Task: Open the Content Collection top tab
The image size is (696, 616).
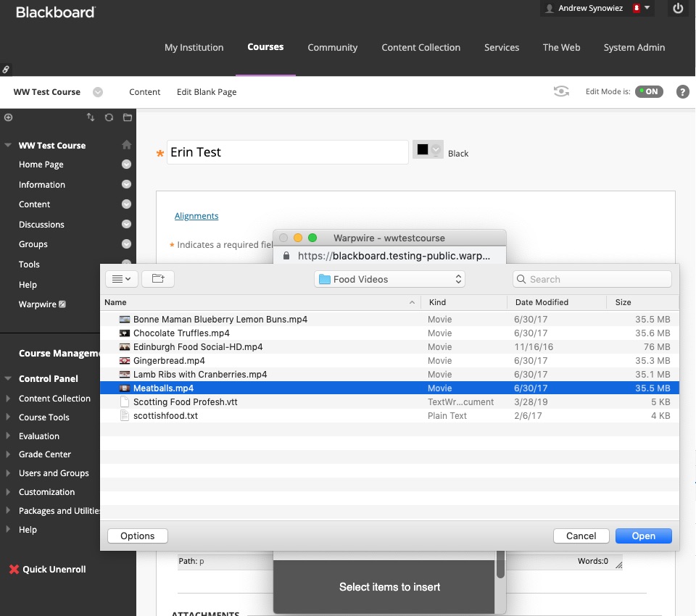Action: click(x=420, y=48)
